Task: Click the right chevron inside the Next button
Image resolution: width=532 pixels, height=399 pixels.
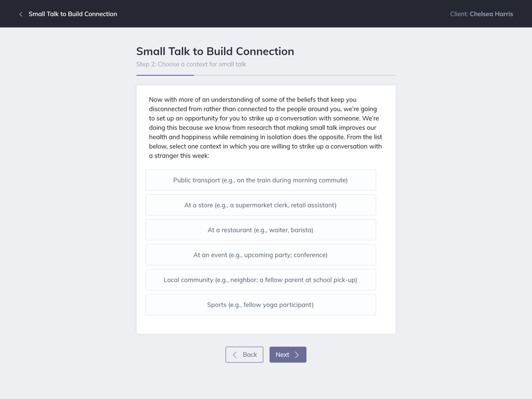Action: coord(297,355)
